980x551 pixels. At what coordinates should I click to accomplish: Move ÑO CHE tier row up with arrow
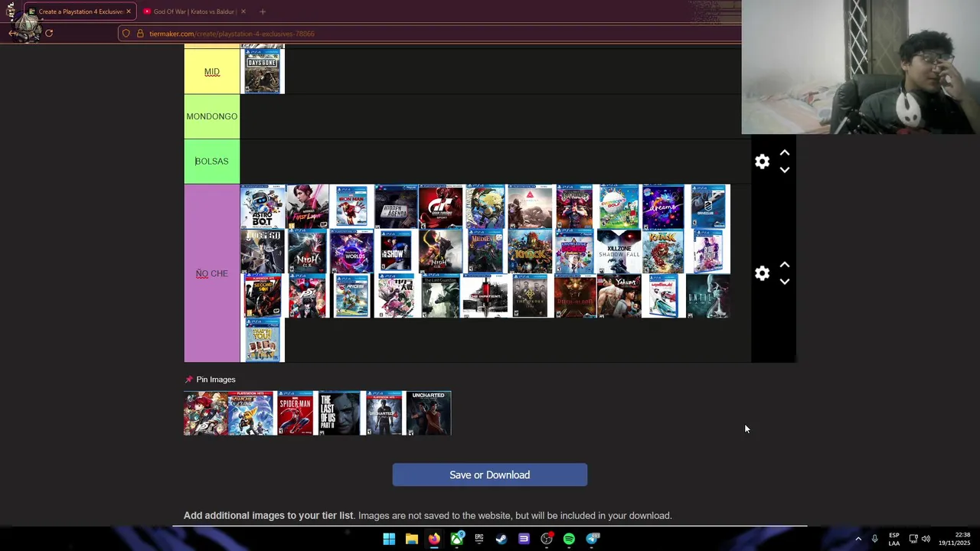click(785, 265)
